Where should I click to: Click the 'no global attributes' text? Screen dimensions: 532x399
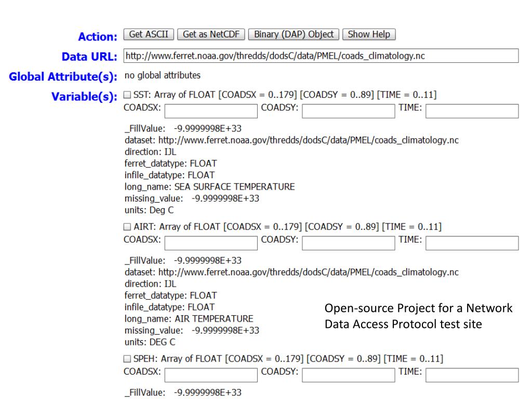point(163,75)
